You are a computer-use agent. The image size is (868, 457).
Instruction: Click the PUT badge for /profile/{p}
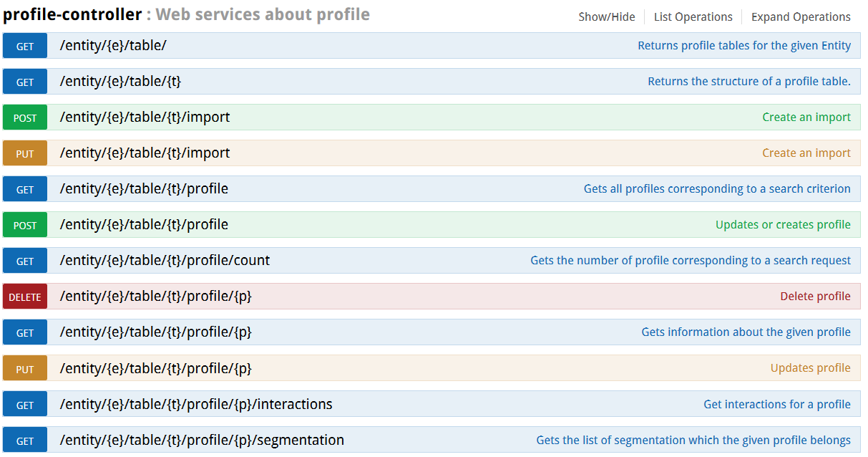[25, 368]
